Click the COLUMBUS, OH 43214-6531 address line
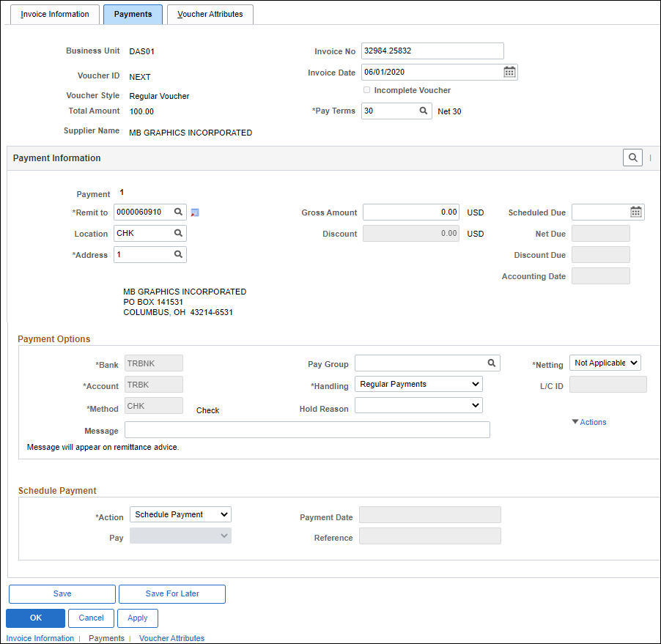This screenshot has height=644, width=661. (178, 312)
